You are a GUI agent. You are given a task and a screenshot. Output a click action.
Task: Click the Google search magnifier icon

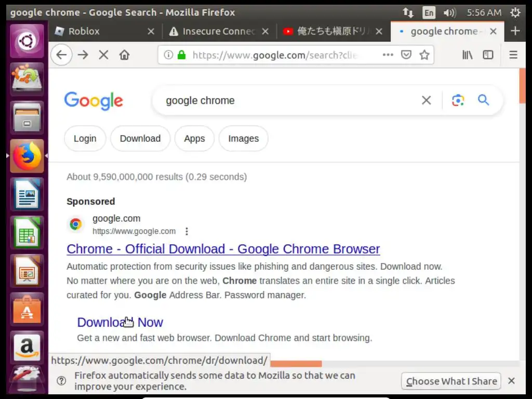coord(484,100)
